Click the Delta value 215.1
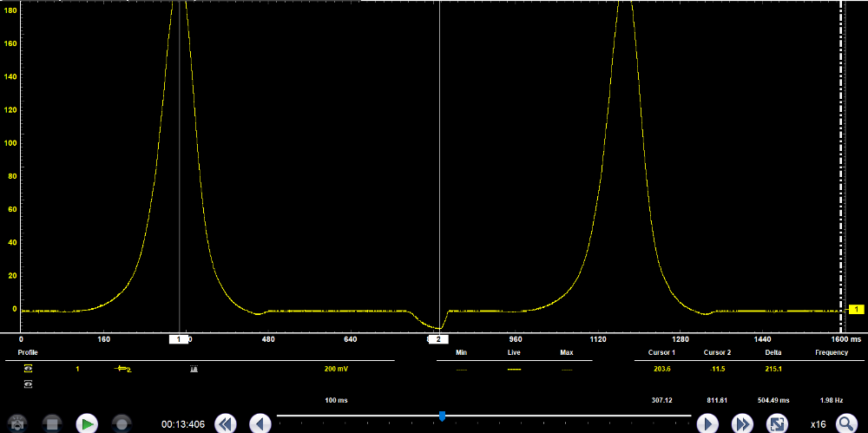 tap(775, 369)
